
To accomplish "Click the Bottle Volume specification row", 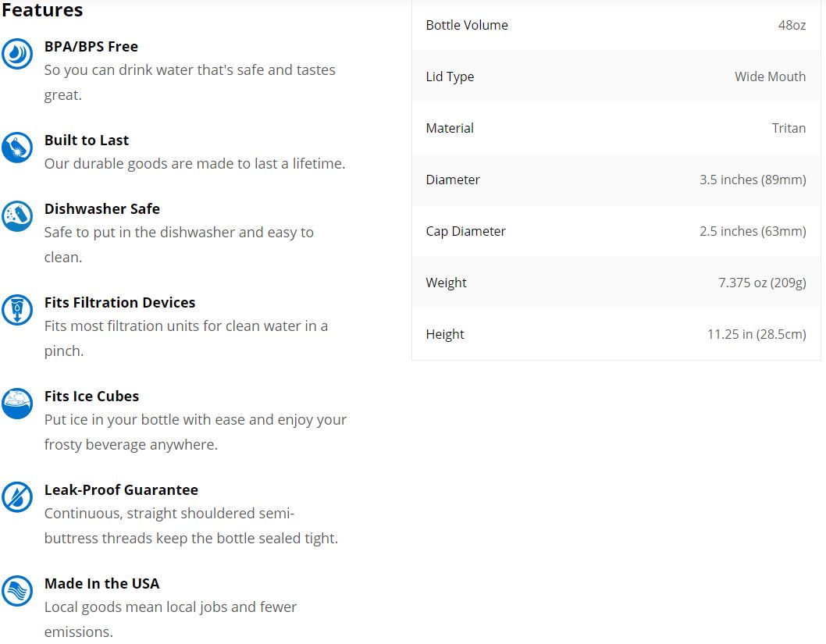I will pos(616,25).
